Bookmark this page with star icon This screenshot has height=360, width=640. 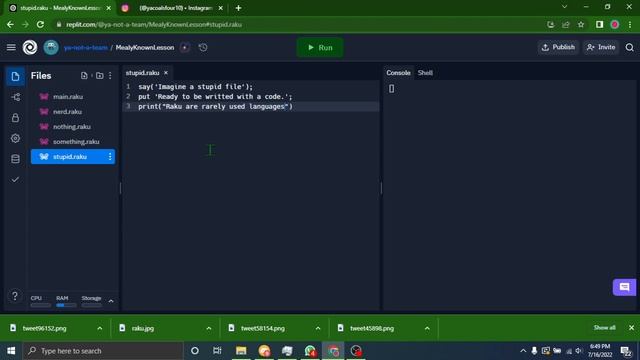tap(581, 24)
